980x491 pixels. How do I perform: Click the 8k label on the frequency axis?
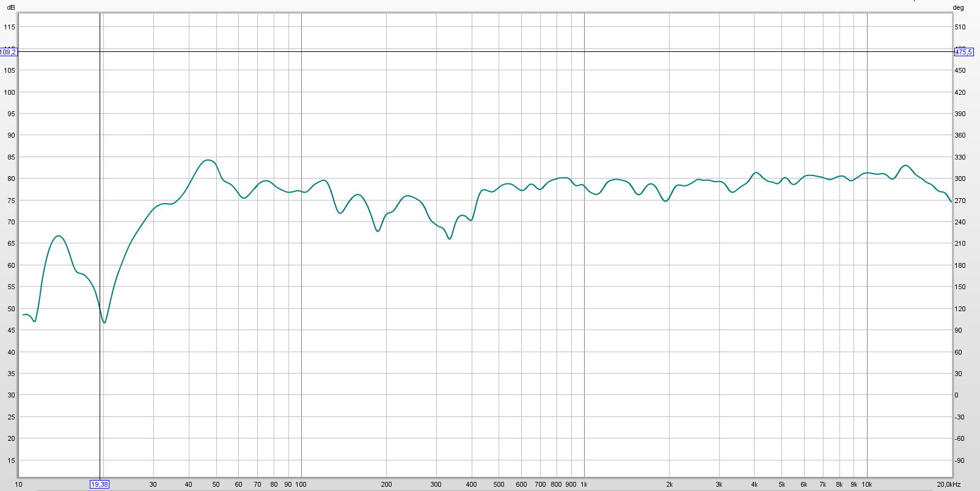839,484
